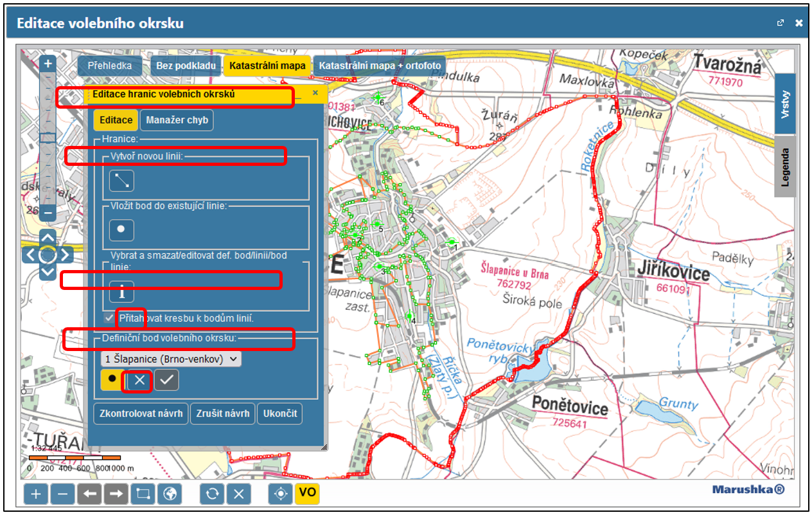Select the create new line tool
Viewport: 812px width, 515px height.
tap(121, 181)
